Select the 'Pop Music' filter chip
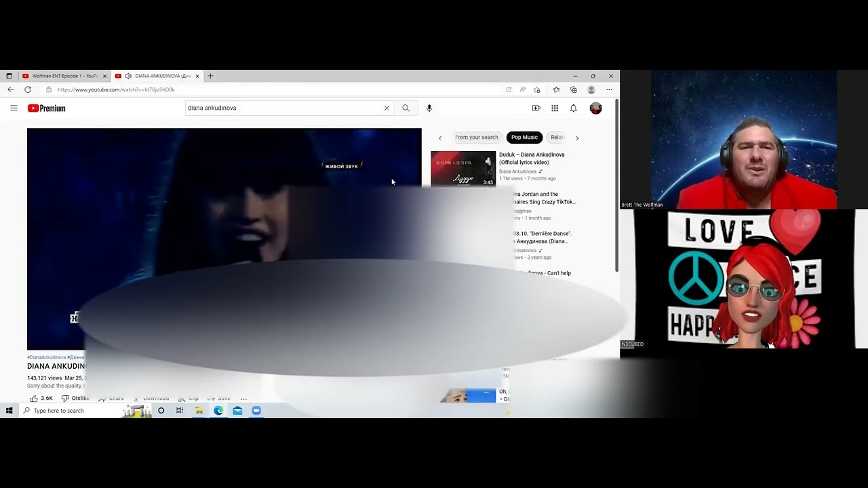The width and height of the screenshot is (868, 488). tap(524, 138)
